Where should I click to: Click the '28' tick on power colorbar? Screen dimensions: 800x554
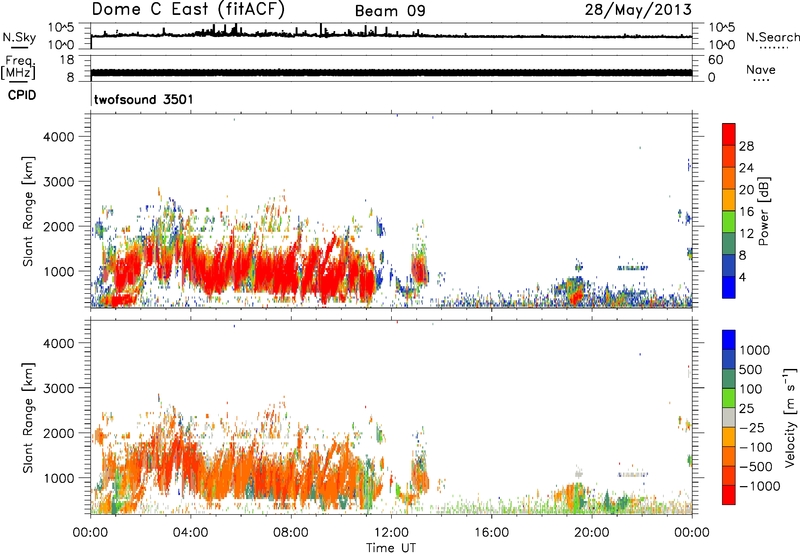point(746,146)
